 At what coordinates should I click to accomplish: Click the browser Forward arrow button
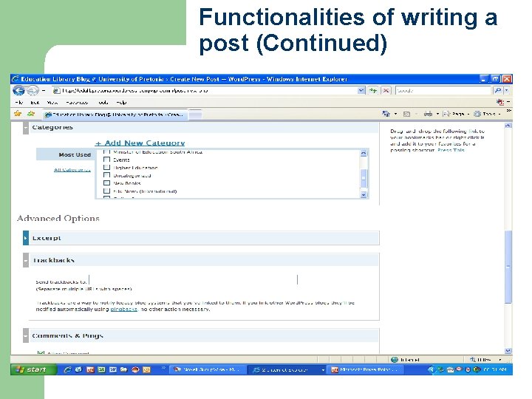[33, 91]
